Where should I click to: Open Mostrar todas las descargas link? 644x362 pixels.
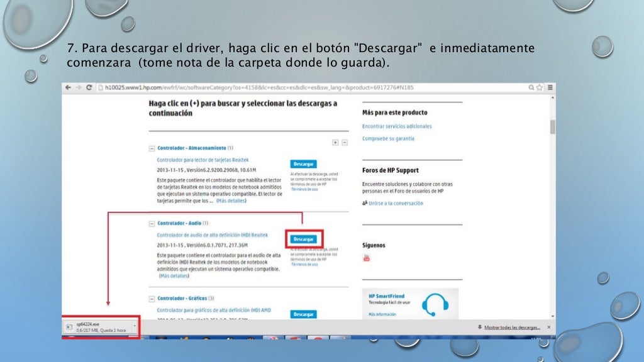[x=512, y=327]
